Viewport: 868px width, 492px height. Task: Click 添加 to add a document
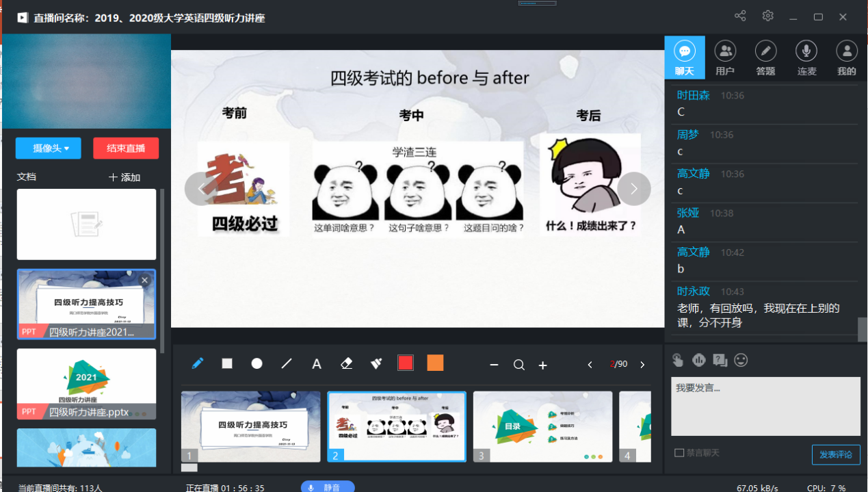[x=124, y=177]
